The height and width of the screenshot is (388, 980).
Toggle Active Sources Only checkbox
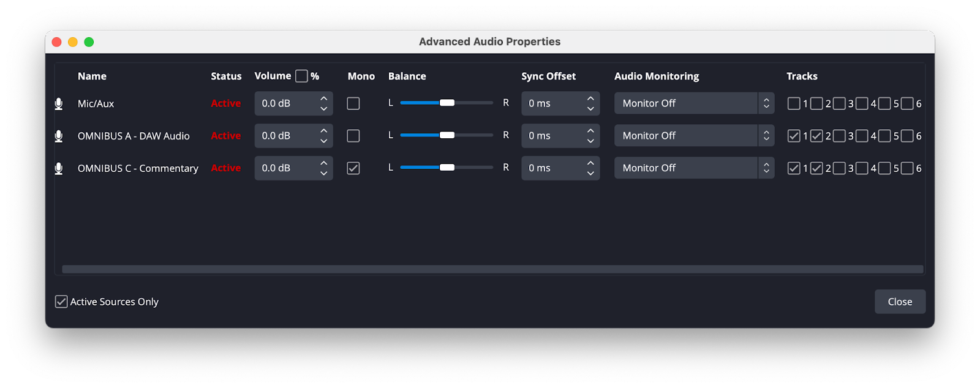tap(61, 302)
